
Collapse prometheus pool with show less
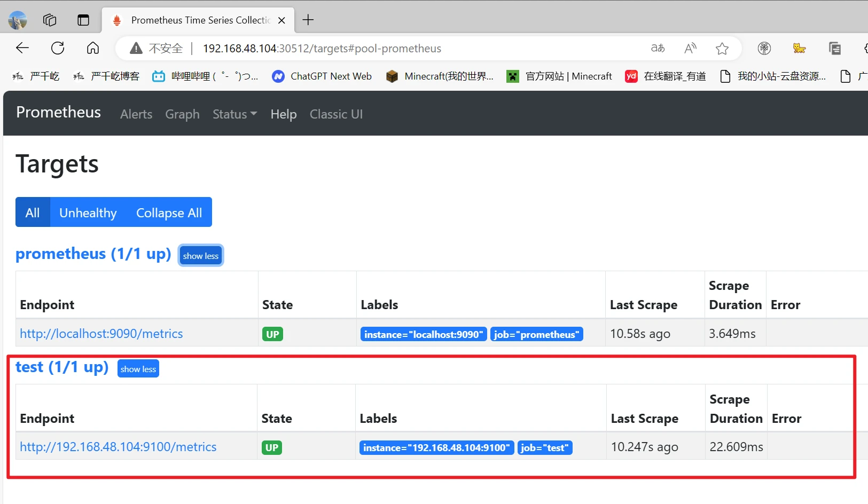click(x=200, y=256)
